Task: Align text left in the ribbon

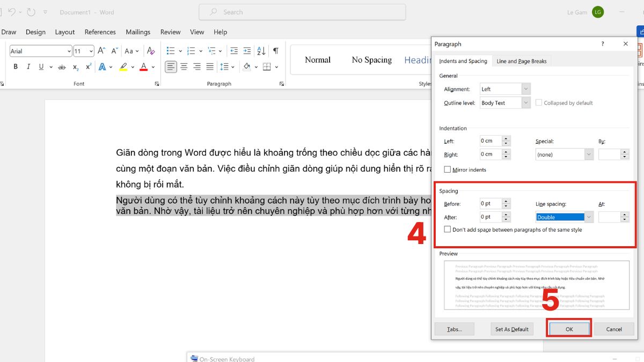Action: [171, 67]
